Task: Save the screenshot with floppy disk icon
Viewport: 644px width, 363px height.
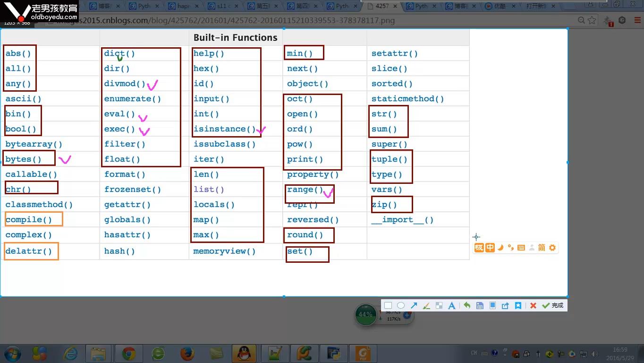Action: coord(480,305)
